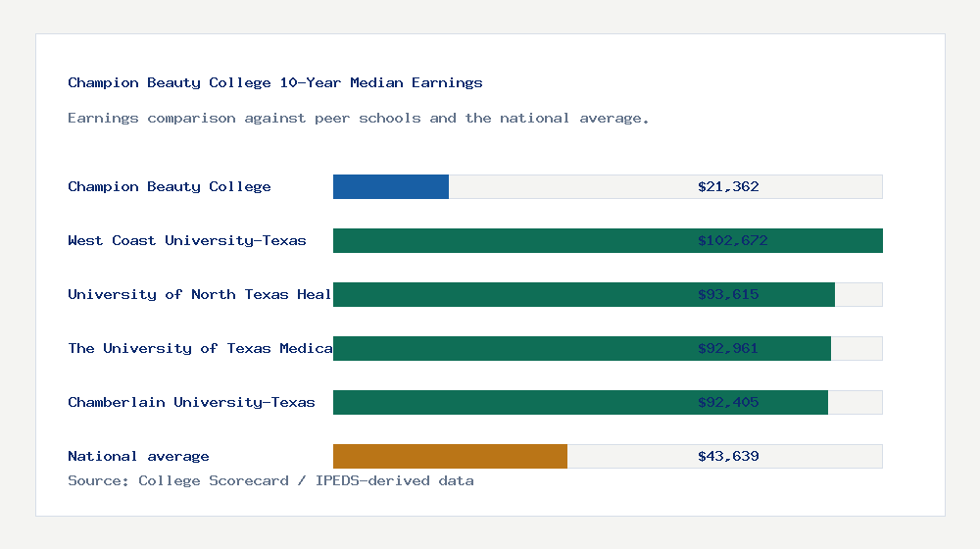Click the blue Champion Beauty College bar
This screenshot has width=980, height=549.
point(391,187)
